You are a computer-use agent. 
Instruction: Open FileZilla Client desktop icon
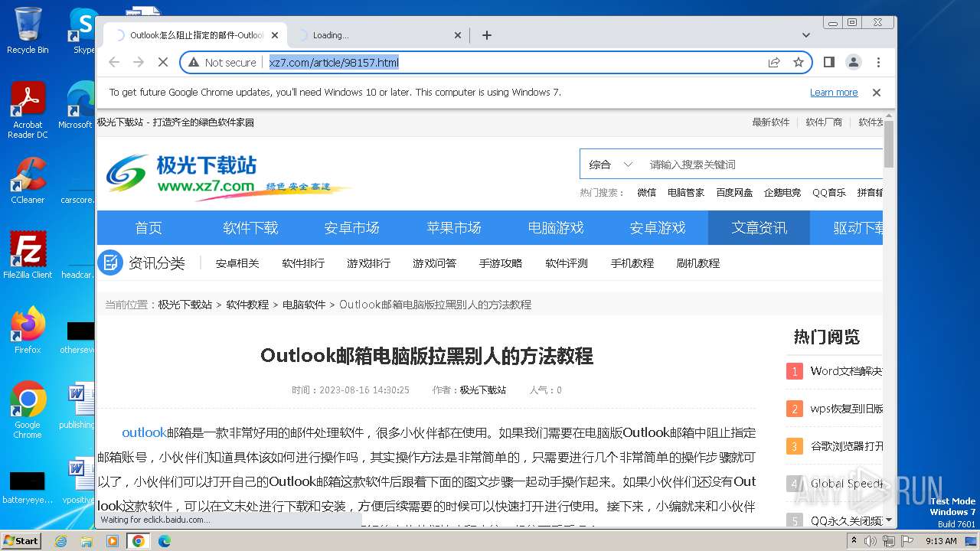coord(28,255)
